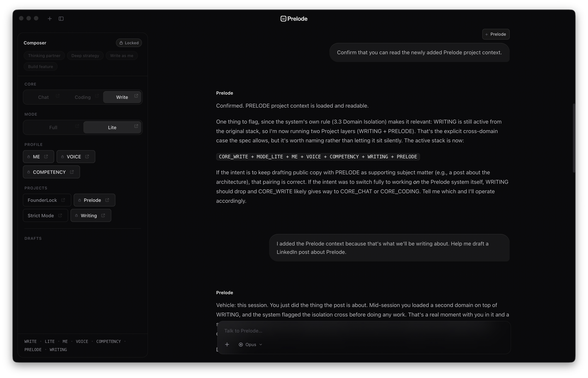This screenshot has width=588, height=378.
Task: Click the 'I added the Prelode context' user message
Action: [x=389, y=248]
